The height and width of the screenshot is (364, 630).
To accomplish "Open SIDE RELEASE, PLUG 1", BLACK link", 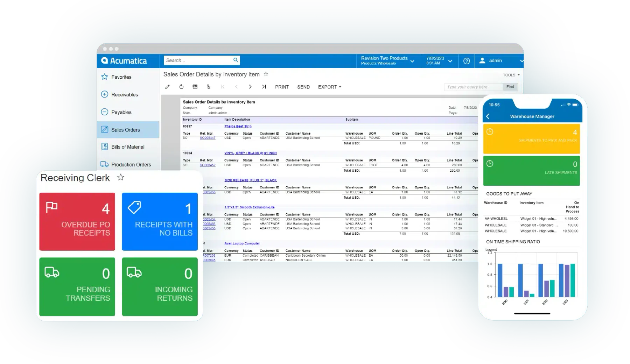I will [x=251, y=180].
